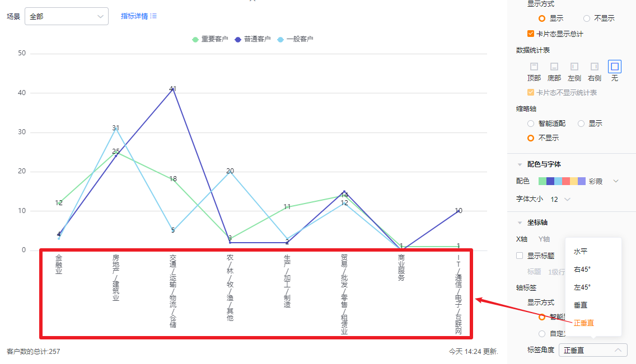
Task: Open the 指标详情 link
Action: 134,16
